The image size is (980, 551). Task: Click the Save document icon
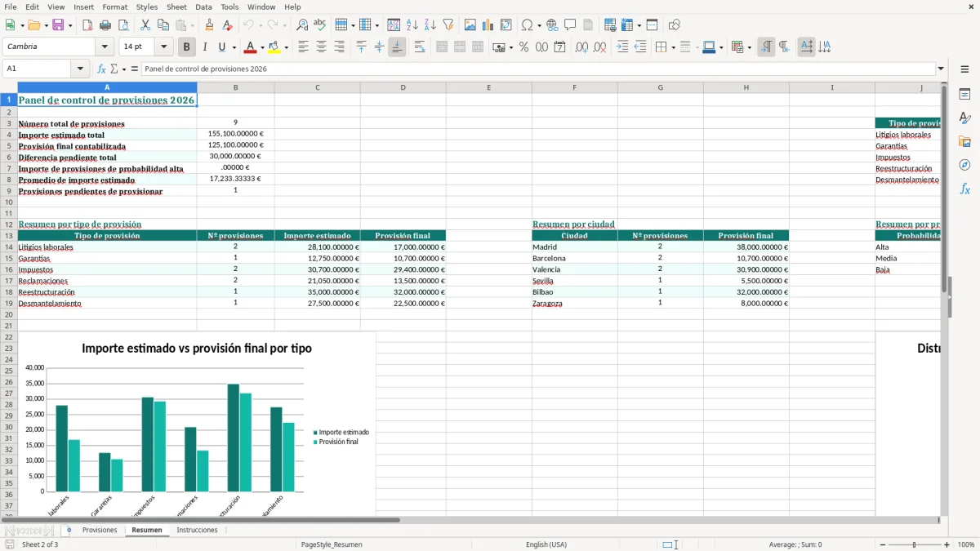point(58,25)
